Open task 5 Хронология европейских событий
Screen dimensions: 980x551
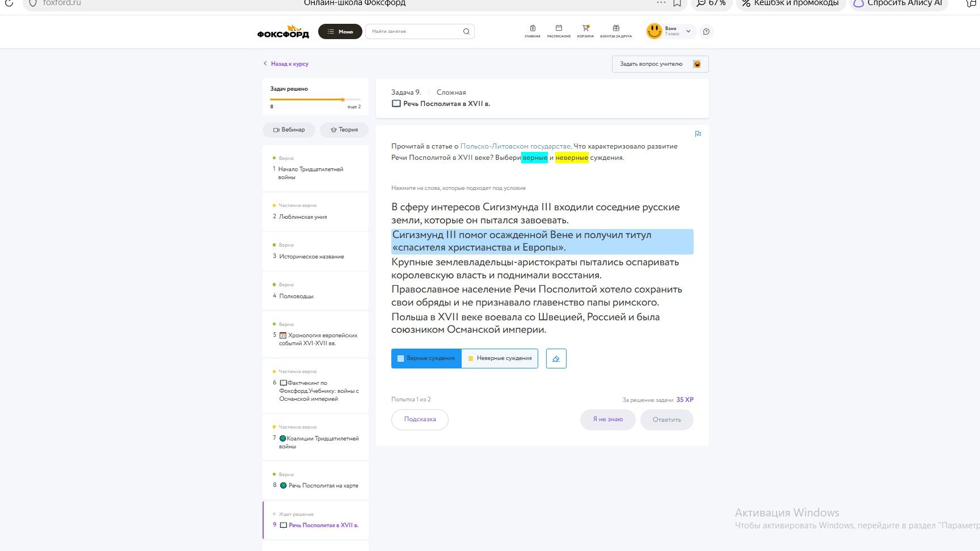pyautogui.click(x=315, y=335)
